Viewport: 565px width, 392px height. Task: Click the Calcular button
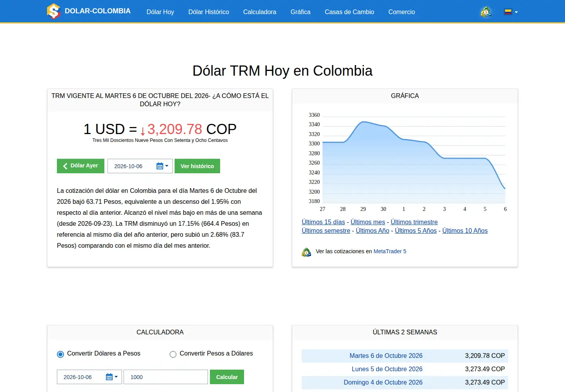(227, 377)
